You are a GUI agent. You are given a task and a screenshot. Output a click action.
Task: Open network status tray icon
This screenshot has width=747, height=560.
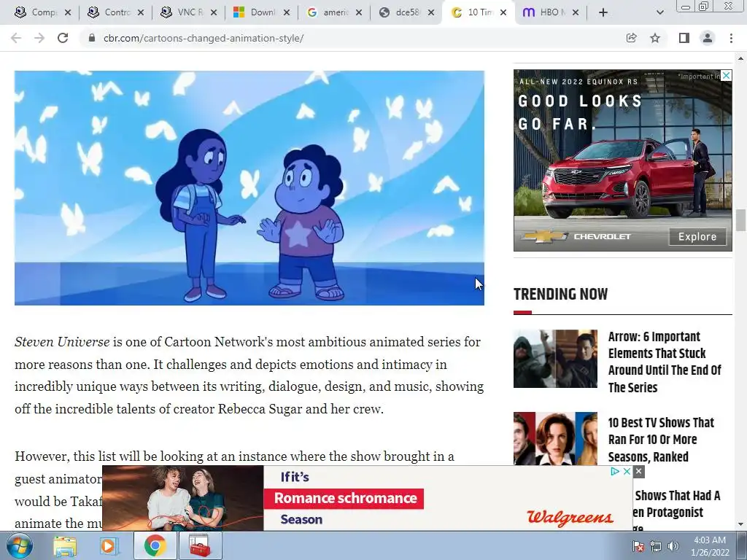point(656,546)
